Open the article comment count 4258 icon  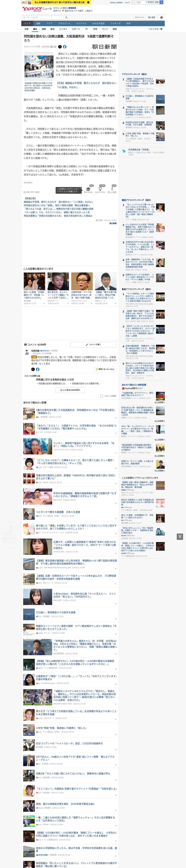(x=46, y=47)
